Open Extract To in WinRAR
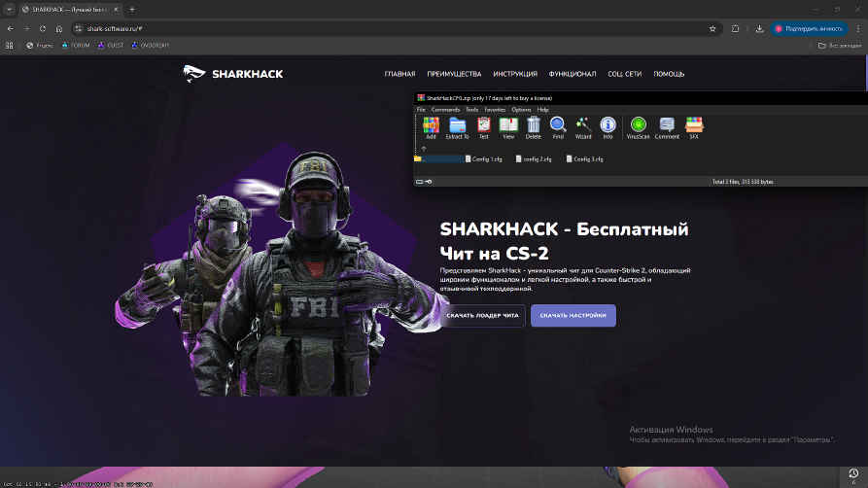This screenshot has height=488, width=868. click(x=458, y=127)
